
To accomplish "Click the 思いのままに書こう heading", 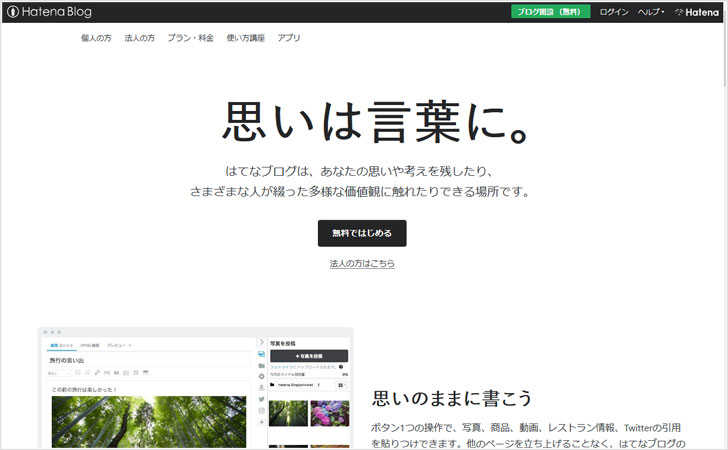I will pos(452,398).
